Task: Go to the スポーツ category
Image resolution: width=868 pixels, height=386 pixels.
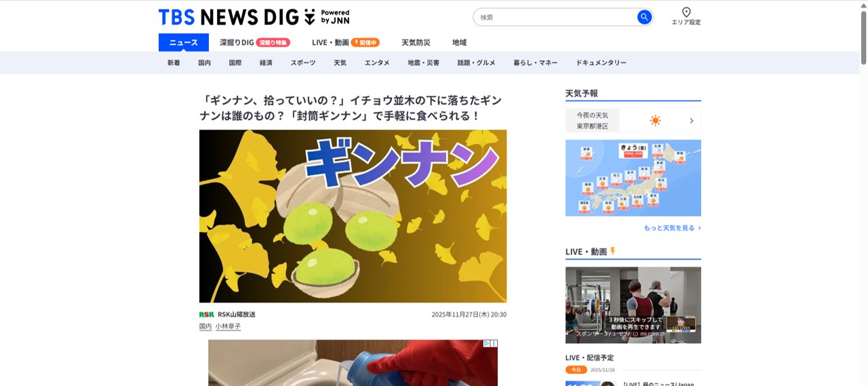Action: (x=303, y=62)
